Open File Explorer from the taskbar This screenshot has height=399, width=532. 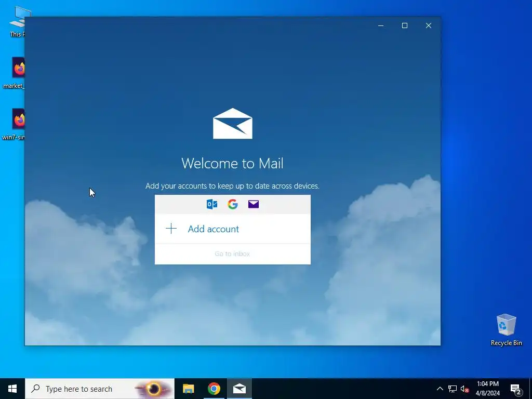coord(188,389)
